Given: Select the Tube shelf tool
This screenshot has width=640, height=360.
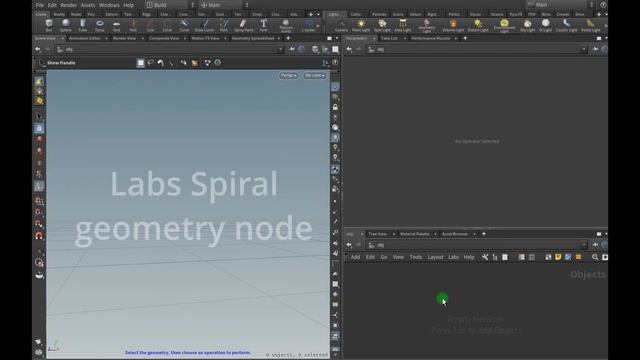Looking at the screenshot, I should click(x=82, y=25).
